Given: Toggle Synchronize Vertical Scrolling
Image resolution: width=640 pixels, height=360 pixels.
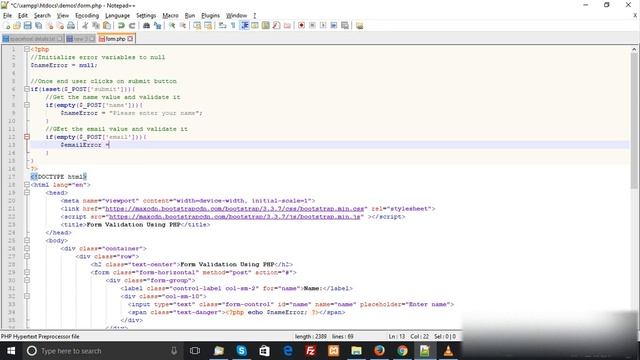Looking at the screenshot, I should (x=197, y=25).
